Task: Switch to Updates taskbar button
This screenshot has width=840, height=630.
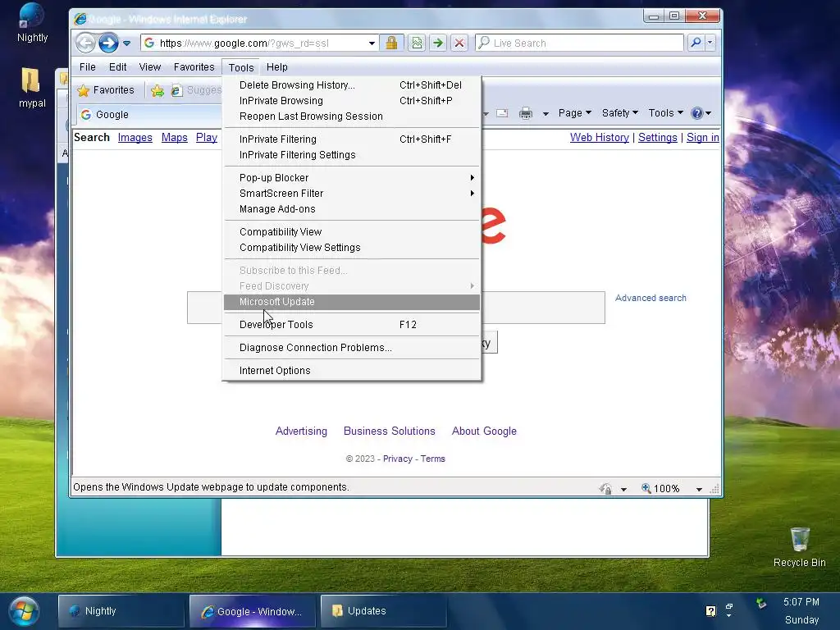Action: coord(384,610)
